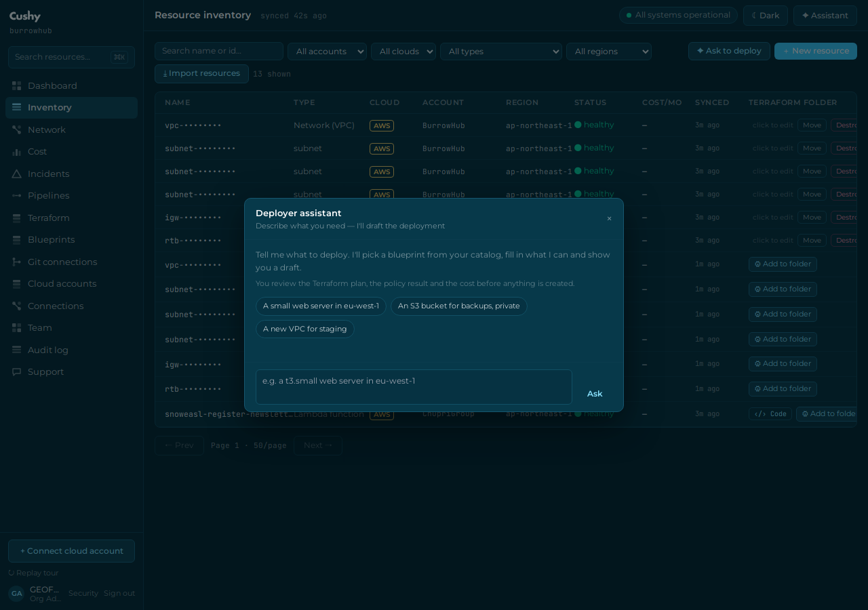Click 'click to edit' in first vpc row
Screen dimensions: 868x610
click(x=773, y=125)
